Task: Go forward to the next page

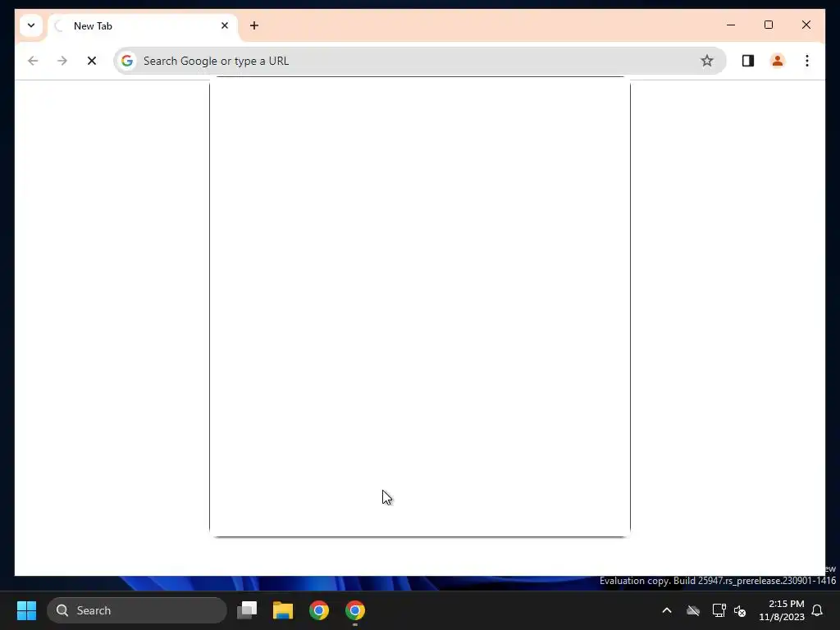Action: [x=62, y=61]
